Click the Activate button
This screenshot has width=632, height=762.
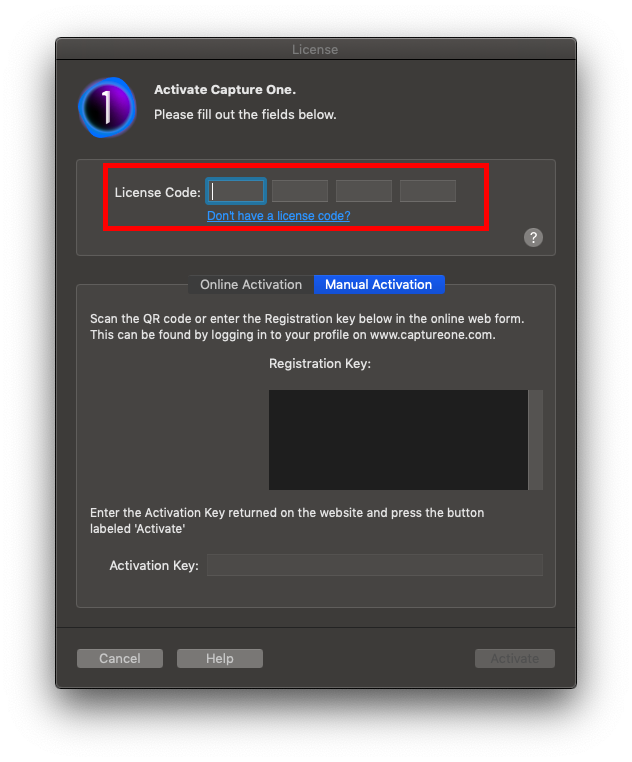coord(514,658)
